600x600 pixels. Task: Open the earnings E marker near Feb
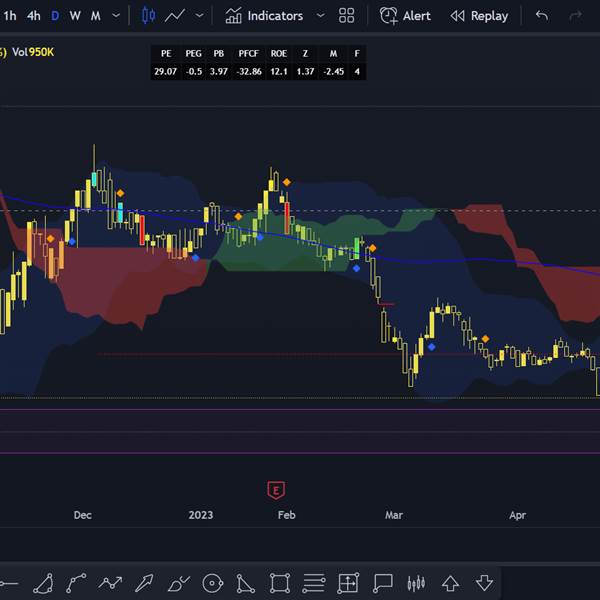coord(276,490)
